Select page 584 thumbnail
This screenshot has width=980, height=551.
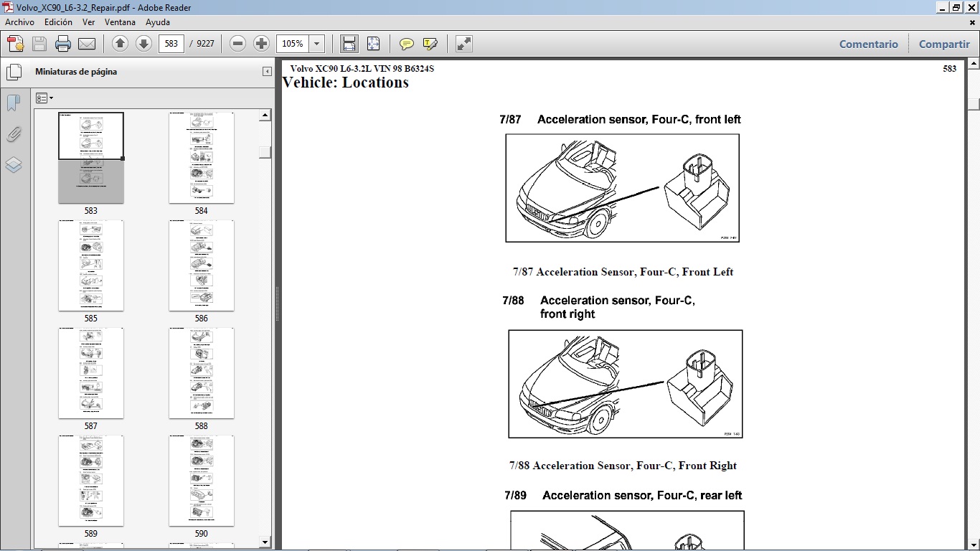tap(202, 158)
